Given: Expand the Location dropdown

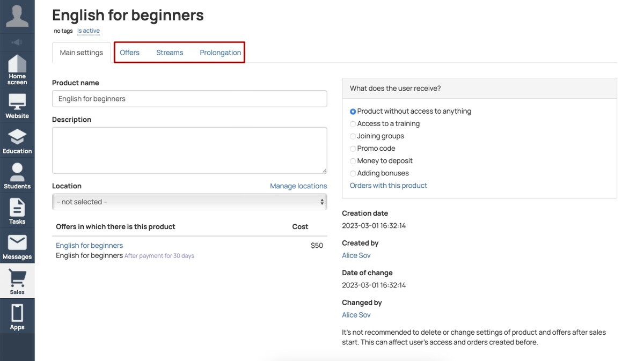Looking at the screenshot, I should pyautogui.click(x=189, y=202).
